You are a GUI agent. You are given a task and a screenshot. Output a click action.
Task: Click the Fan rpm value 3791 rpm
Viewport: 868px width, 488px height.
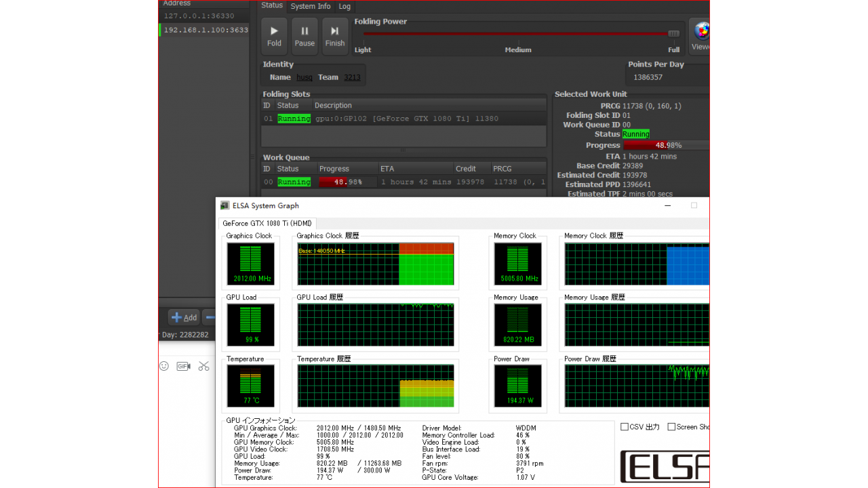[x=530, y=464]
